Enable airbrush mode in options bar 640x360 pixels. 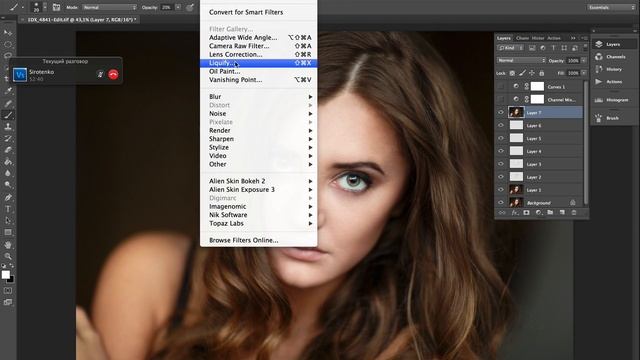click(190, 7)
